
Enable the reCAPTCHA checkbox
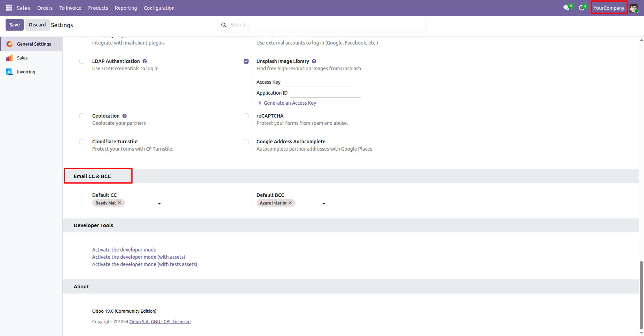click(246, 116)
